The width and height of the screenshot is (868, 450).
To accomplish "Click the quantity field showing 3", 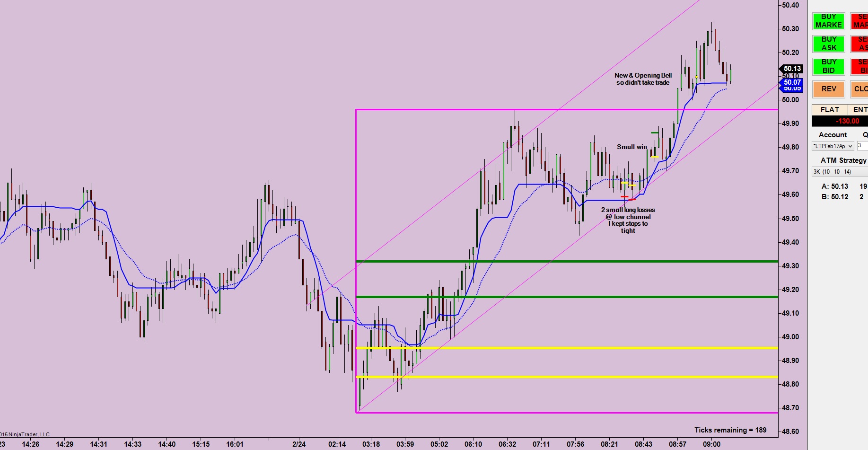I will [862, 146].
